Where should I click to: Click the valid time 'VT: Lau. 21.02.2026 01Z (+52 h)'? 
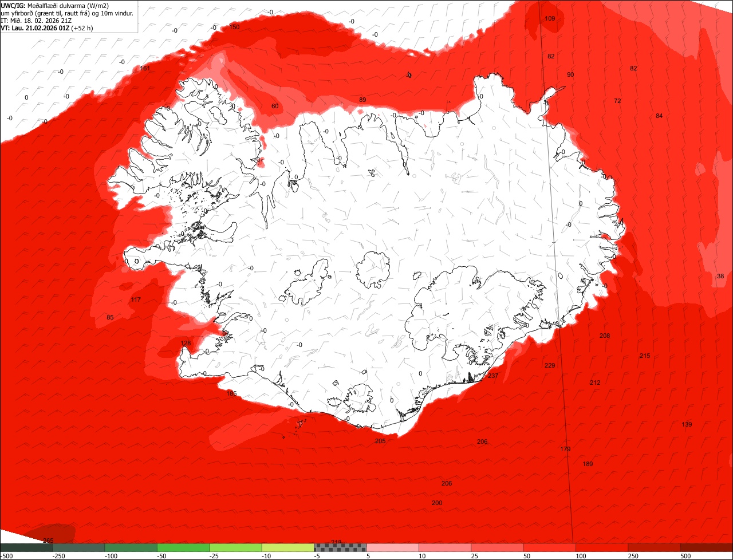pos(47,27)
